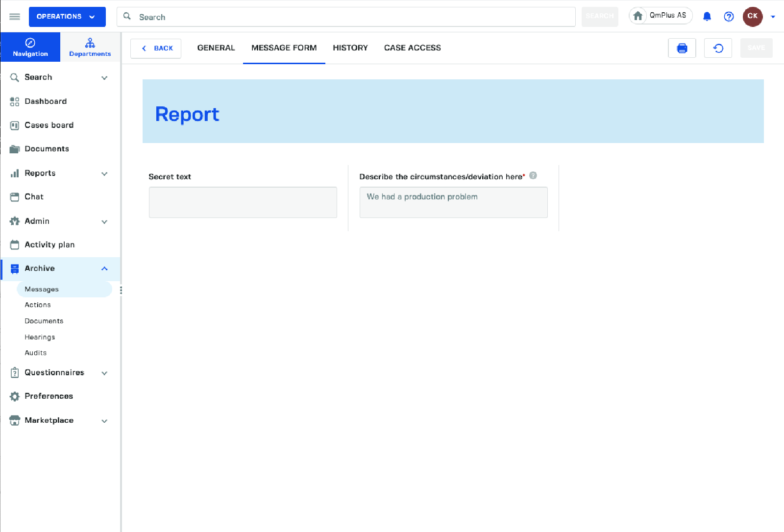Click the refresh/reset icon button
Screen dimensions: 784x532
point(718,48)
